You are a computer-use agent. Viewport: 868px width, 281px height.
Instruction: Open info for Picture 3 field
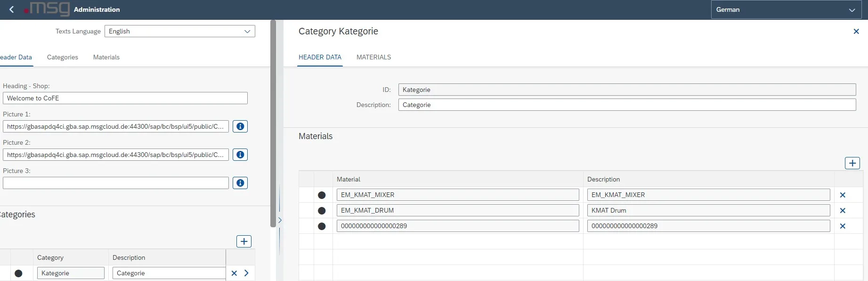point(240,183)
